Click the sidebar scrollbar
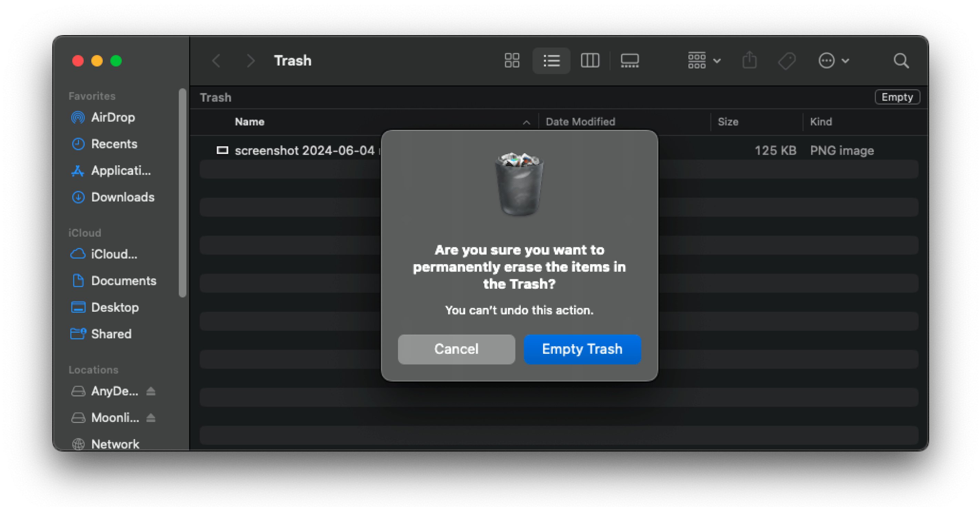Viewport: 980px width, 507px height. [x=183, y=193]
